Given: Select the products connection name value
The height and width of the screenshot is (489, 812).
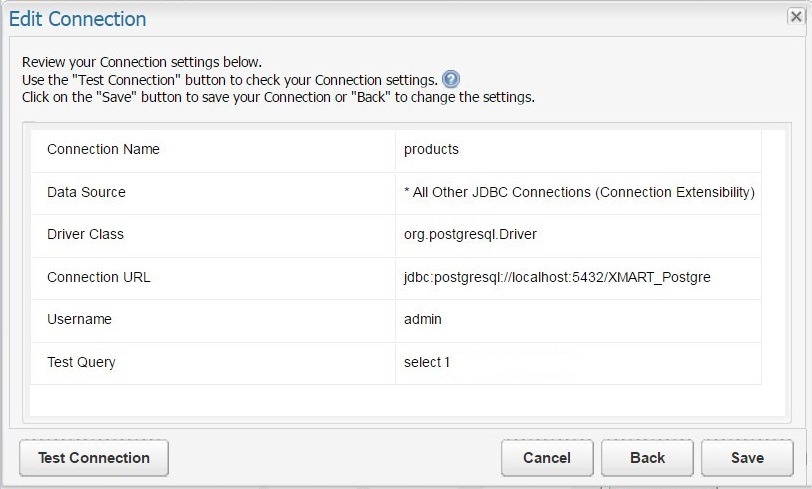Looking at the screenshot, I should click(431, 149).
